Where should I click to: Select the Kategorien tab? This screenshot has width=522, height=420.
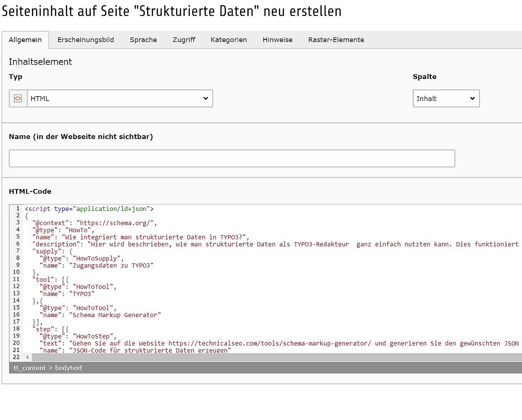tap(228, 40)
